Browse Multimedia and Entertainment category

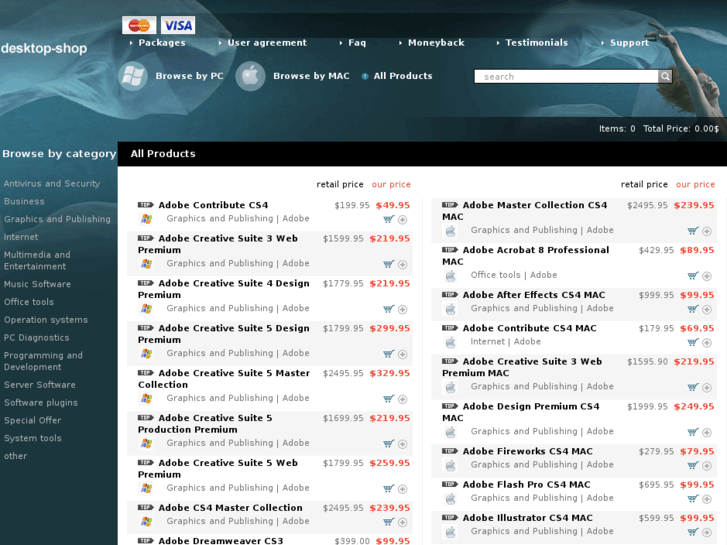click(37, 260)
